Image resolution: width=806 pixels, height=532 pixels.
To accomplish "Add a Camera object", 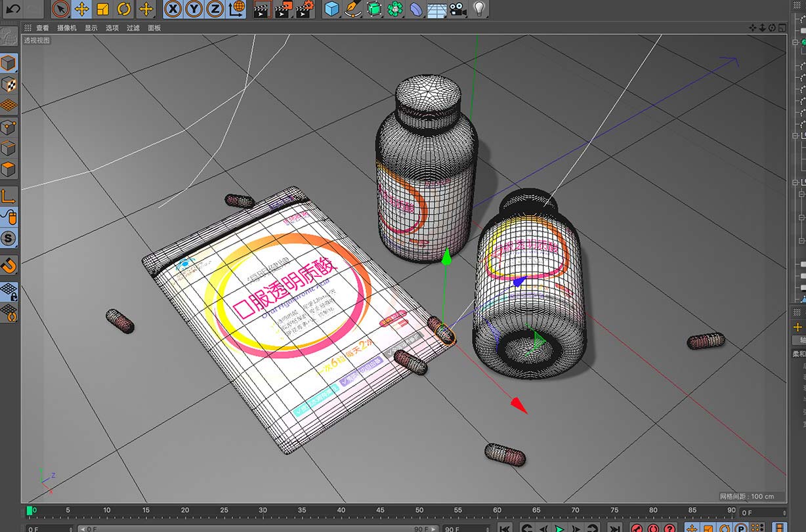I will [x=458, y=9].
